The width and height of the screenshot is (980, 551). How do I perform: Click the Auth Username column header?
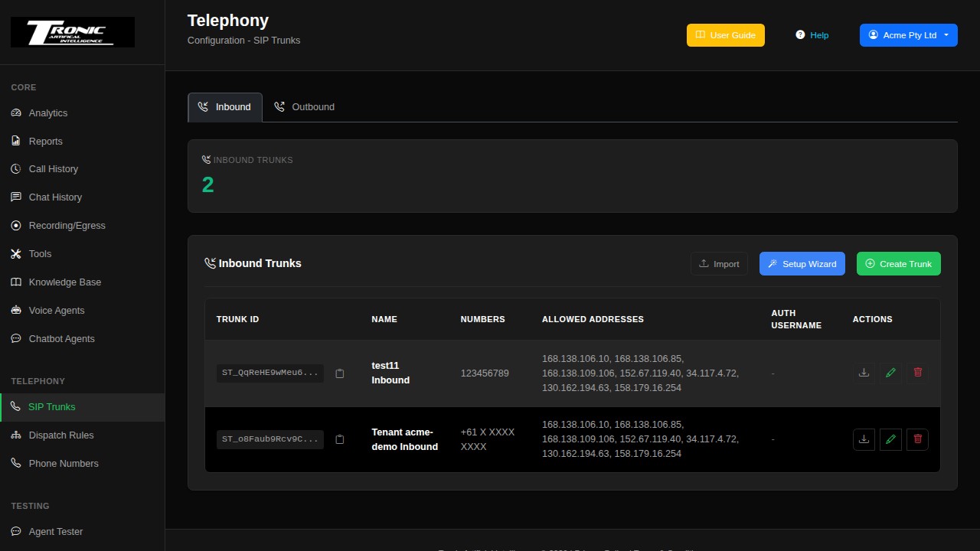[x=796, y=319]
